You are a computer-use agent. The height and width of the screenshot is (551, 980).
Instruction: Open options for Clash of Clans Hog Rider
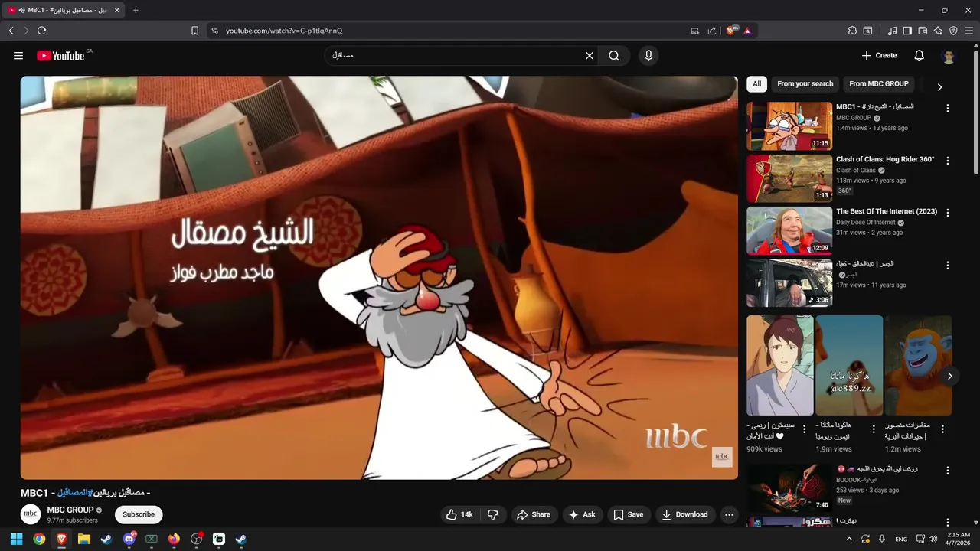[947, 161]
